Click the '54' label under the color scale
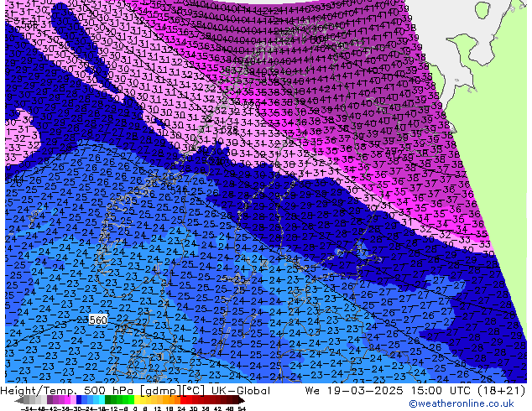 coord(242,409)
